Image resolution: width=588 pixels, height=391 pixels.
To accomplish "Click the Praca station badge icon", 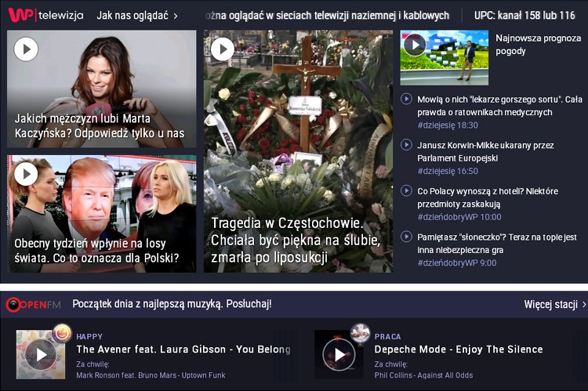I will coord(360,333).
